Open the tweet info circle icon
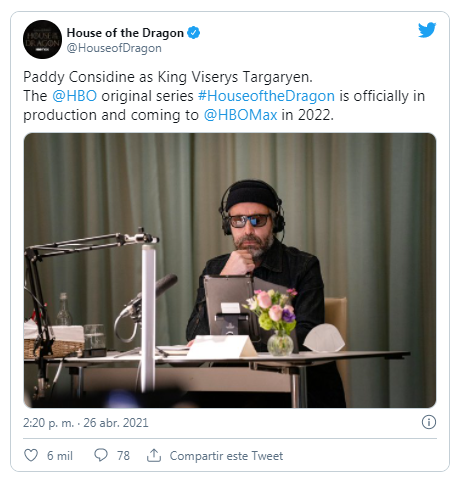Viewport: 466px width, 494px height. coord(429,422)
